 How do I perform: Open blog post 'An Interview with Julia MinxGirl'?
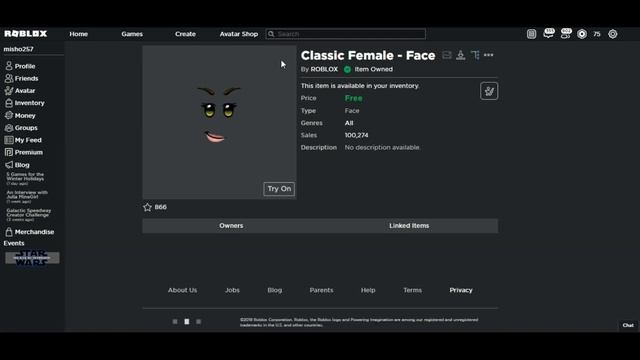(x=27, y=194)
